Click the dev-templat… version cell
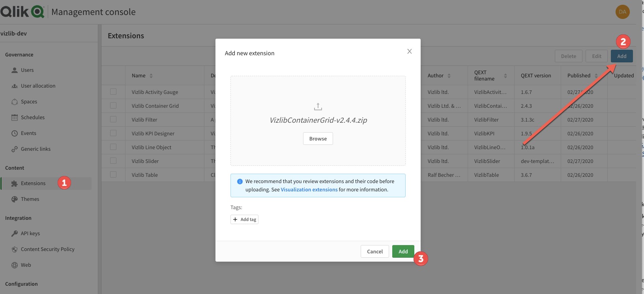This screenshot has height=294, width=644. coord(537,161)
